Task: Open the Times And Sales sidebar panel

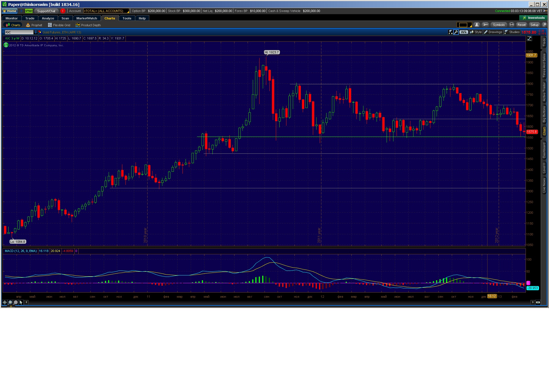Action: (x=544, y=65)
